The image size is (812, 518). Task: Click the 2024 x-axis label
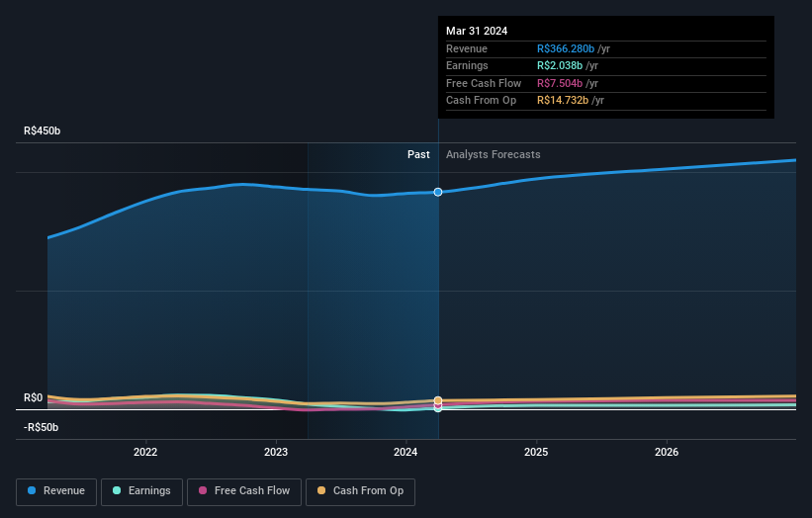tap(406, 452)
